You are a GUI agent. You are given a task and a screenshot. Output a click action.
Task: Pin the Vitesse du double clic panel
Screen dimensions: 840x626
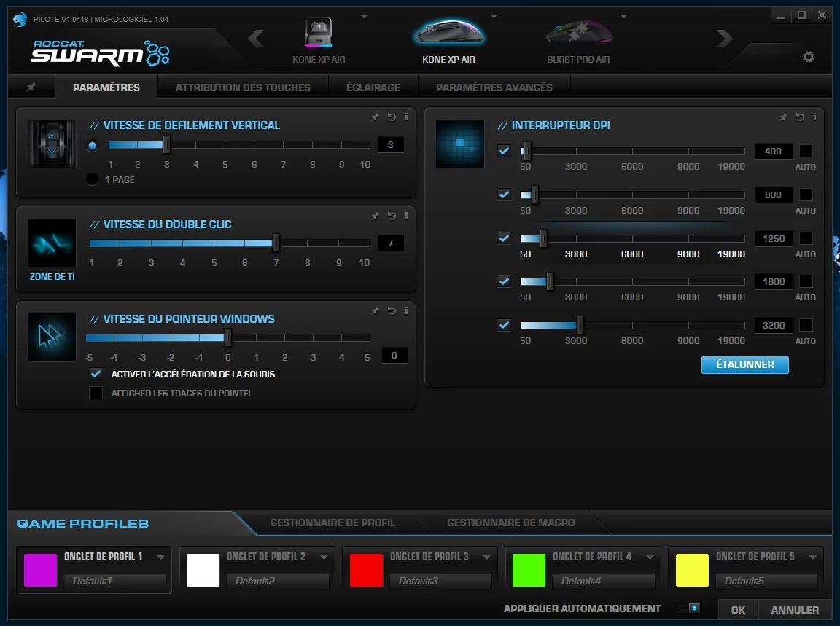pyautogui.click(x=375, y=216)
